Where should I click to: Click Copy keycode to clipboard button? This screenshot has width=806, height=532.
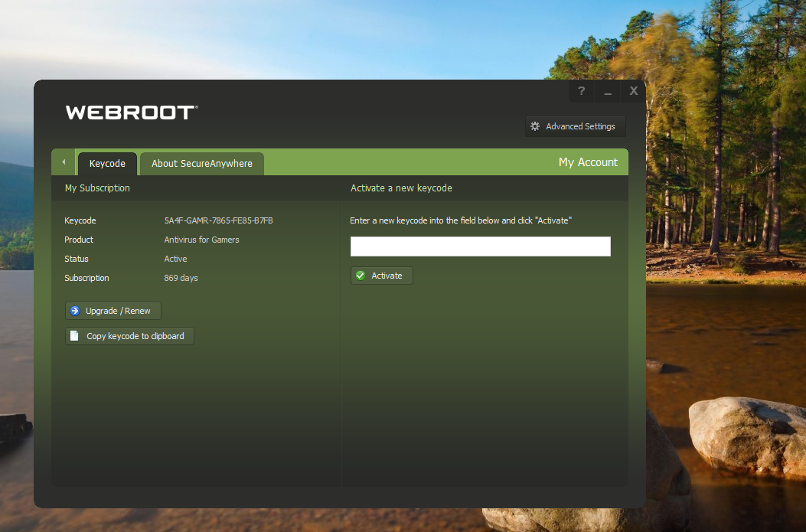pyautogui.click(x=129, y=336)
